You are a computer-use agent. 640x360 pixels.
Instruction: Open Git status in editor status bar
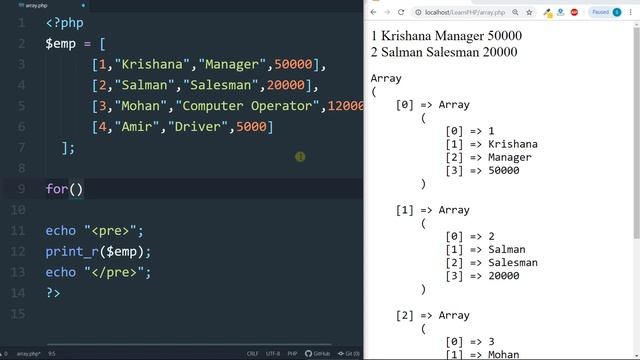(349, 353)
